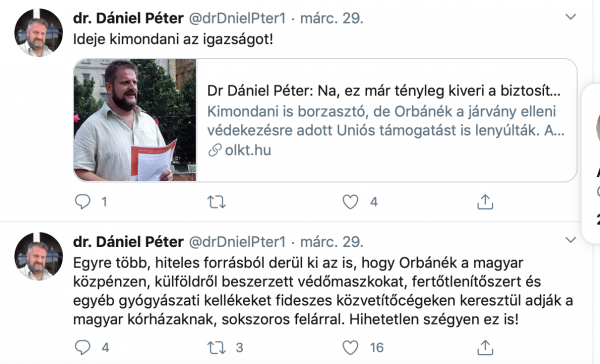Open the second tweet text body
600x364 pixels.
323,291
